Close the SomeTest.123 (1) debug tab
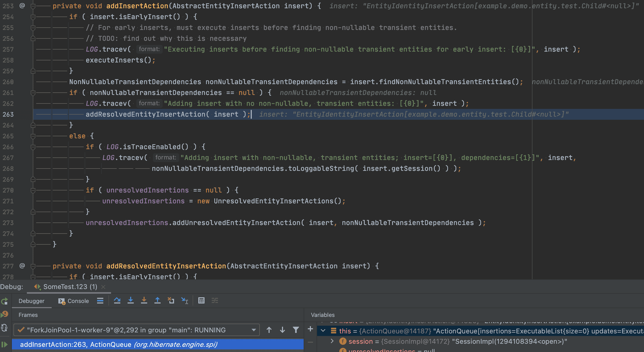The height and width of the screenshot is (352, 644). 103,287
